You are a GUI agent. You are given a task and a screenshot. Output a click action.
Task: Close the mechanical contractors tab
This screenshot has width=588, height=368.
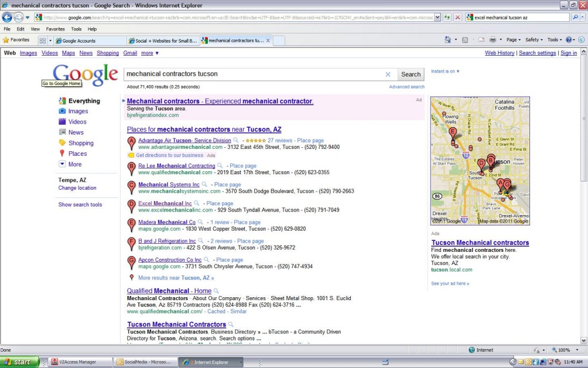coord(268,41)
